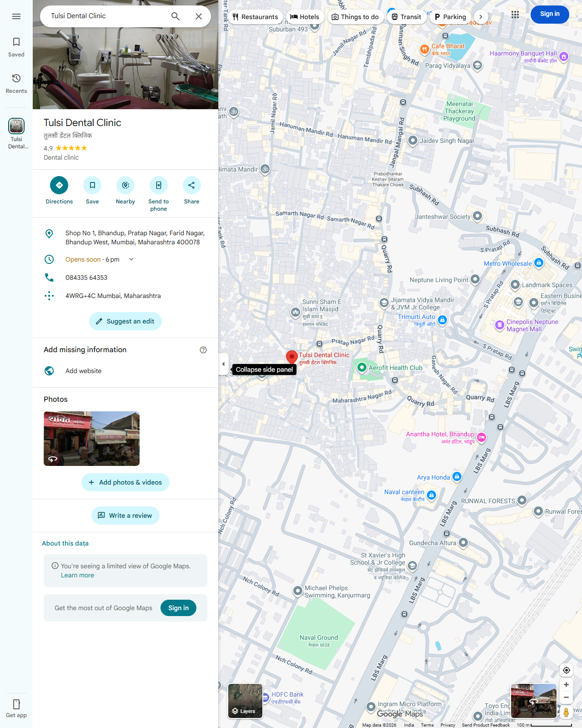Open Terms link in footer

click(427, 725)
